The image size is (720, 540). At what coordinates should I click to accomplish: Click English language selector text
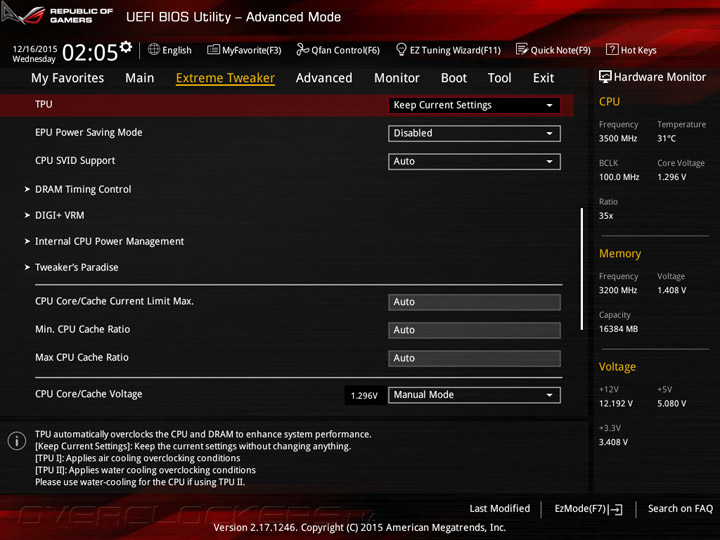pyautogui.click(x=177, y=51)
